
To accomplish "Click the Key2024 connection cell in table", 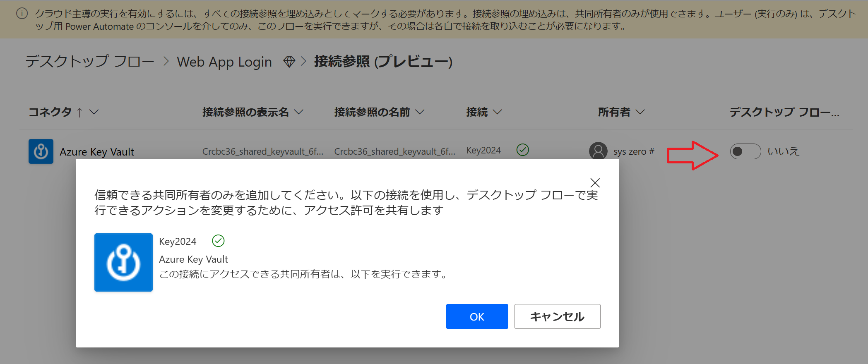I will pyautogui.click(x=483, y=150).
